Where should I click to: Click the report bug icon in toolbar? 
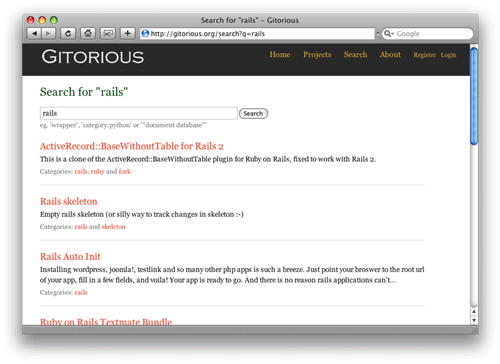click(x=108, y=33)
